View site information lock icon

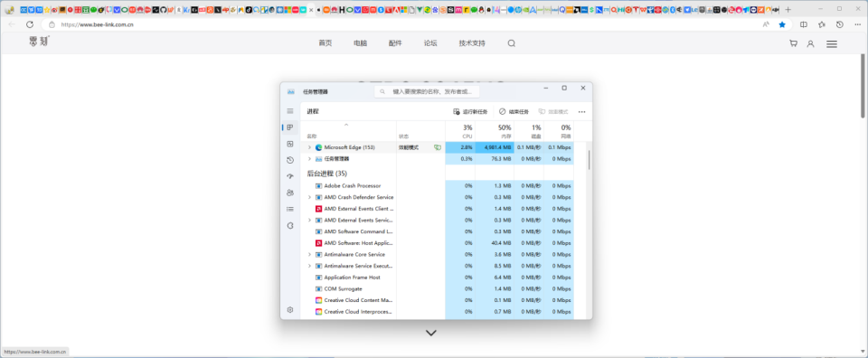click(52, 24)
